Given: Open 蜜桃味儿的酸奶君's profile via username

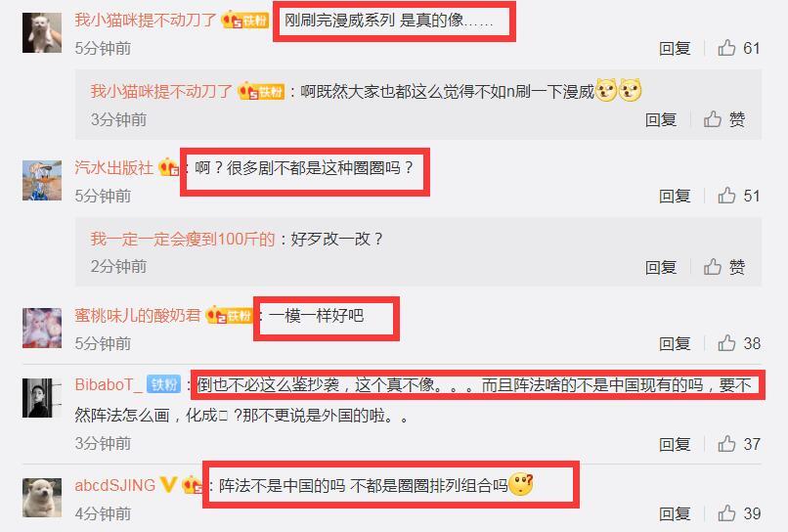Looking at the screenshot, I should [138, 315].
